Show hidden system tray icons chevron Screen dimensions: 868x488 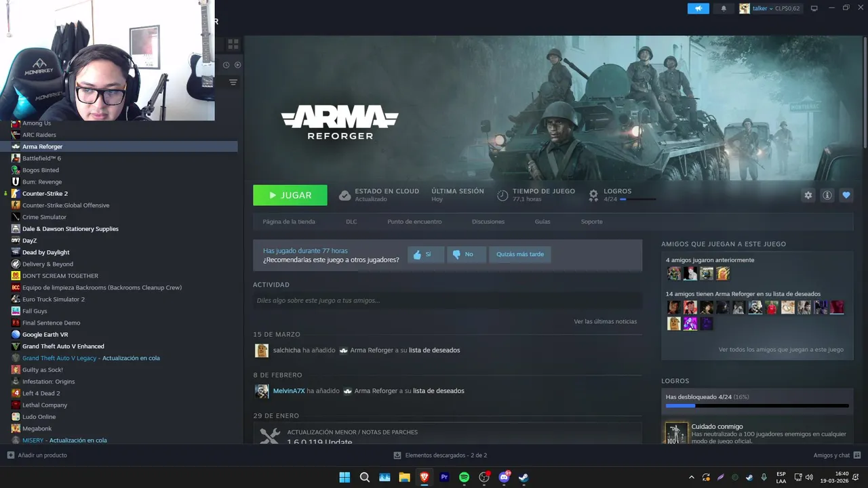coord(691,477)
